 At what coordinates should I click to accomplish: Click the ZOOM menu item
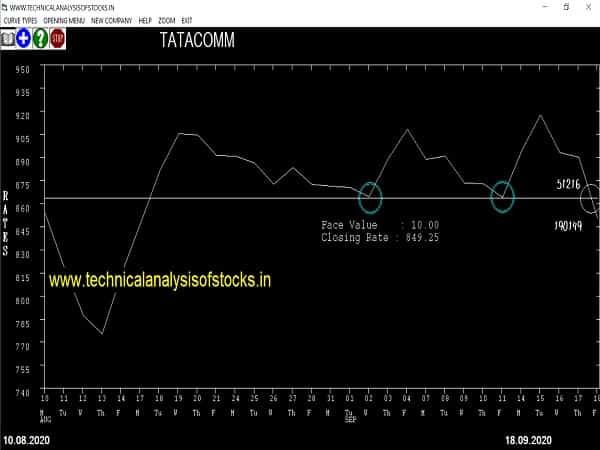167,20
